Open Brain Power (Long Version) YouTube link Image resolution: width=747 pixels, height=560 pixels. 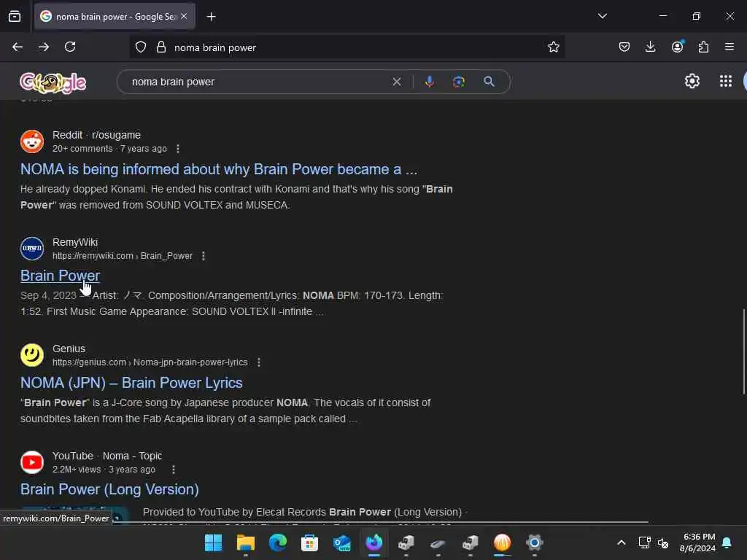pos(109,489)
